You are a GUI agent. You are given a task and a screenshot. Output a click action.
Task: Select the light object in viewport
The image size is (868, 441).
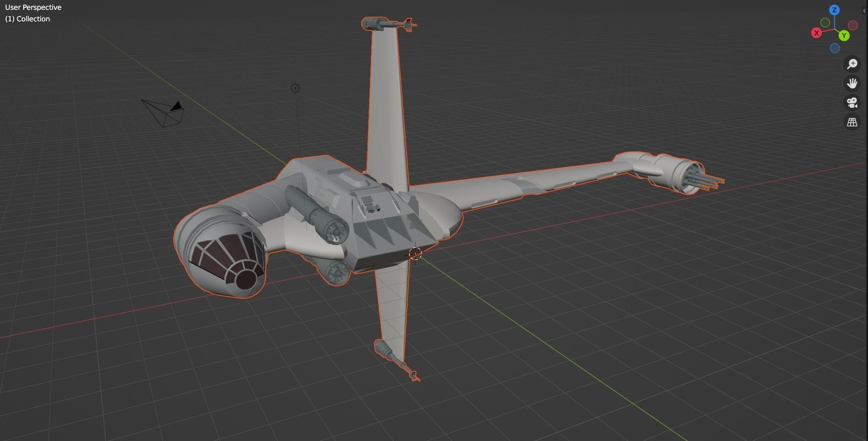(295, 88)
